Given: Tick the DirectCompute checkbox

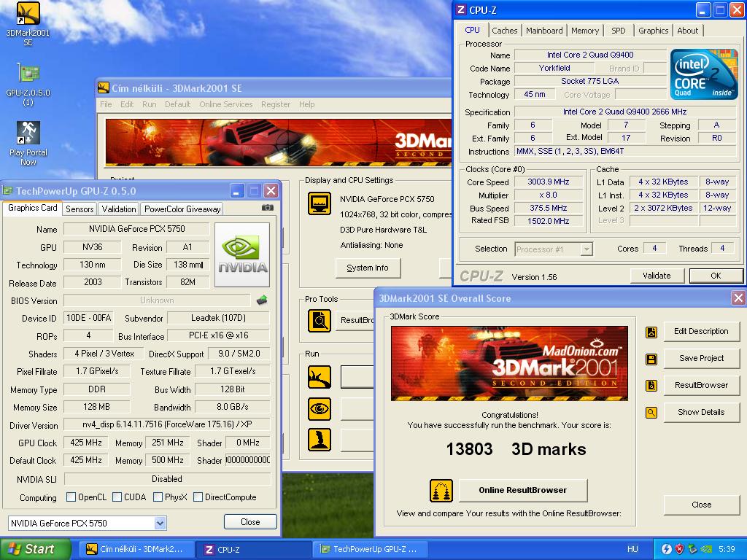Looking at the screenshot, I should coord(198,497).
